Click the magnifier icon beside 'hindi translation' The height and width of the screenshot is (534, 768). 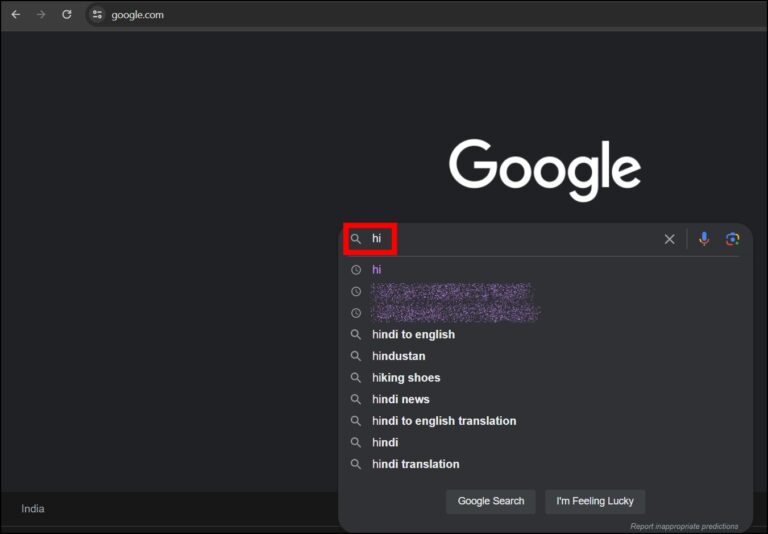(x=356, y=464)
